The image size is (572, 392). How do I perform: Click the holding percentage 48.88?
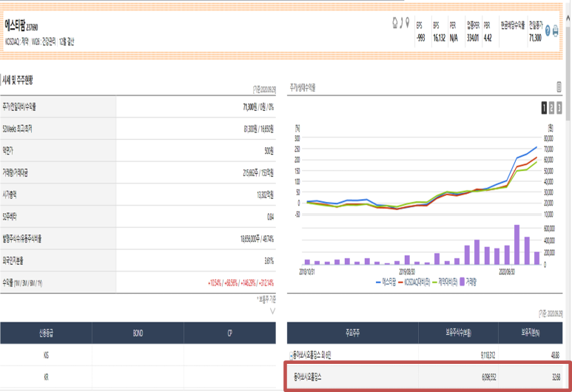555,355
